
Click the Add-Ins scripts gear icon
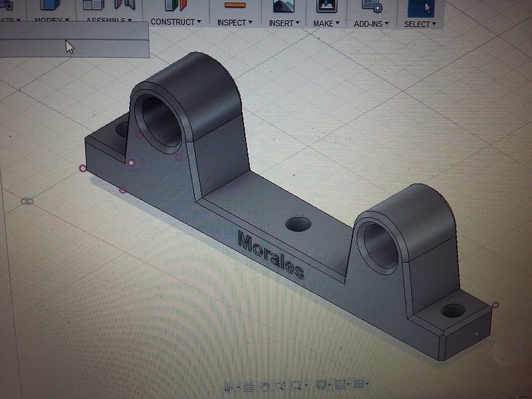pos(372,6)
